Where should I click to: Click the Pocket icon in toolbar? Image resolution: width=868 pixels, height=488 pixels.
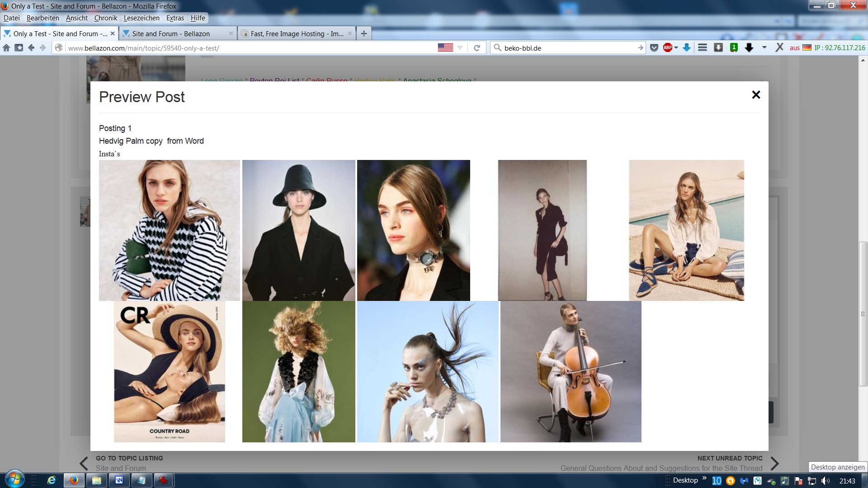654,48
